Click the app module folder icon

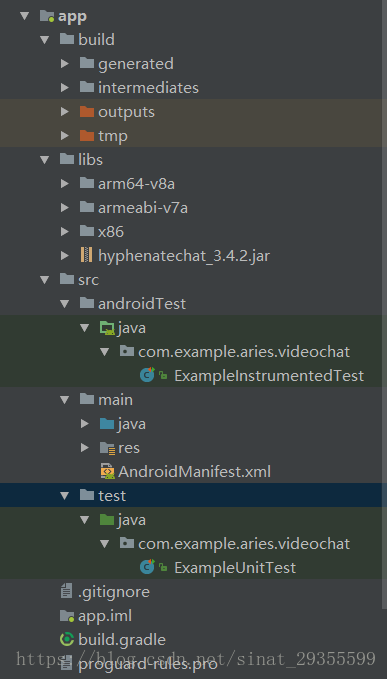pyautogui.click(x=47, y=16)
